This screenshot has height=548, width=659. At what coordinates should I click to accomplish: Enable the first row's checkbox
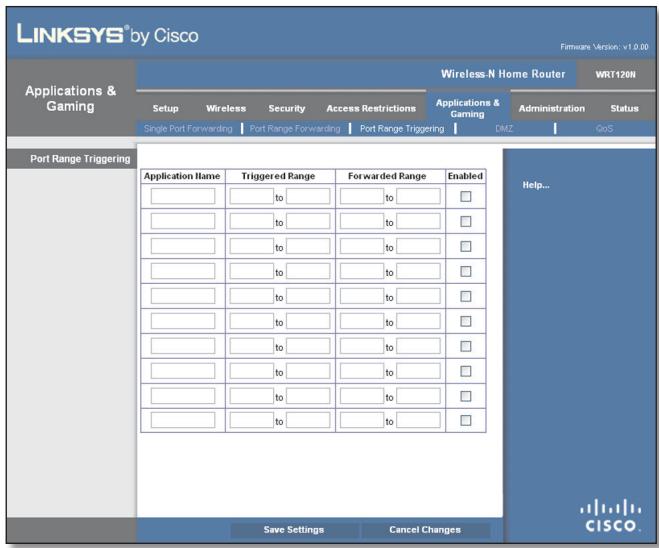466,196
